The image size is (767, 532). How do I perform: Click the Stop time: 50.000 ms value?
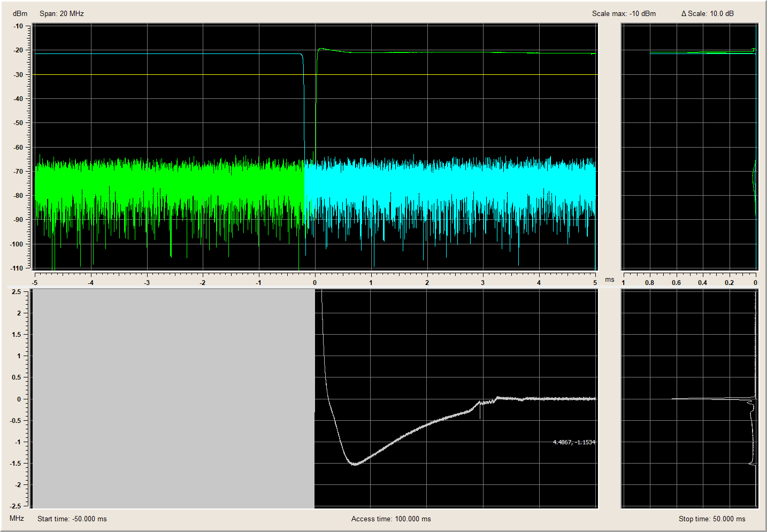[x=711, y=519]
